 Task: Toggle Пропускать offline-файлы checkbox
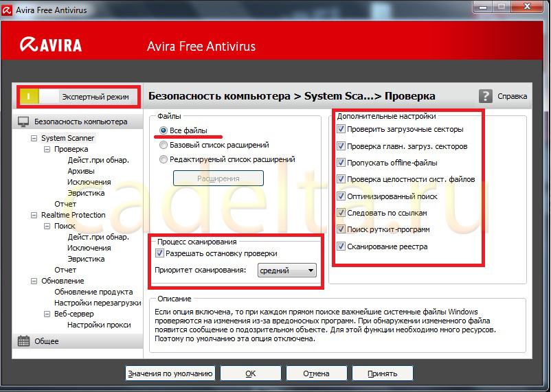pyautogui.click(x=341, y=163)
